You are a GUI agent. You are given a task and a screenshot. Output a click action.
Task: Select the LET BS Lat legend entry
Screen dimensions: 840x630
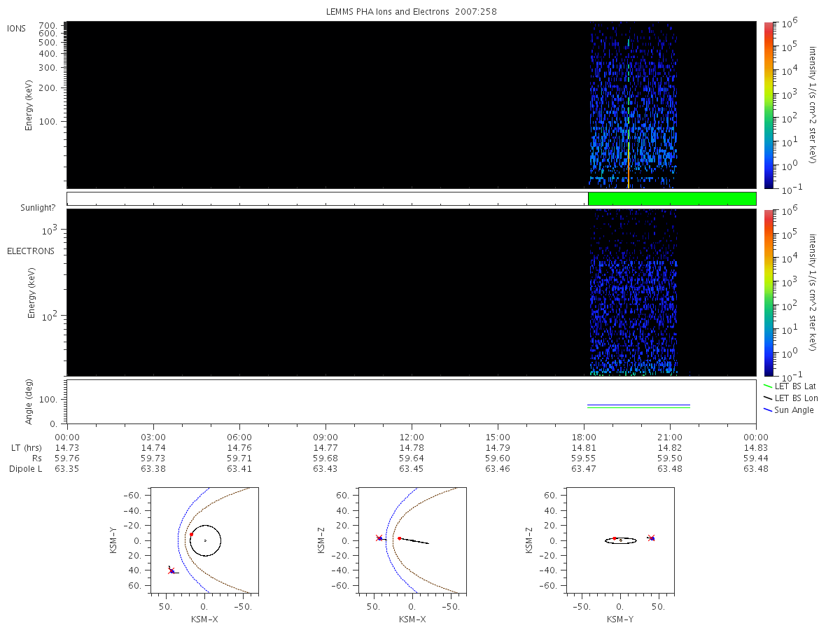(789, 386)
